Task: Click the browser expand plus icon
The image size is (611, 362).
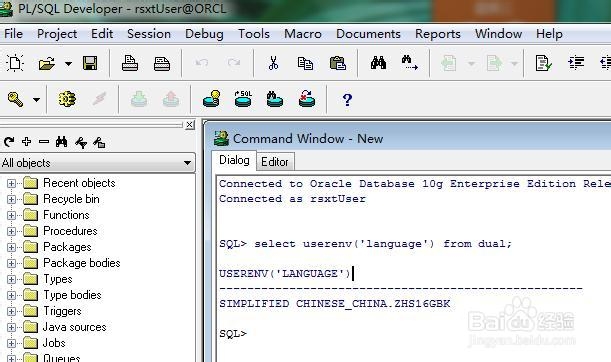Action: pos(26,141)
